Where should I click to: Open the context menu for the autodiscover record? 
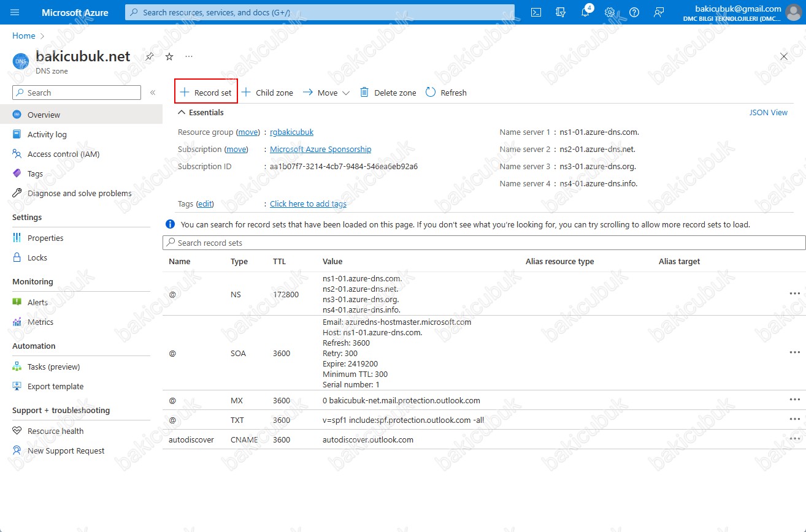click(x=794, y=439)
